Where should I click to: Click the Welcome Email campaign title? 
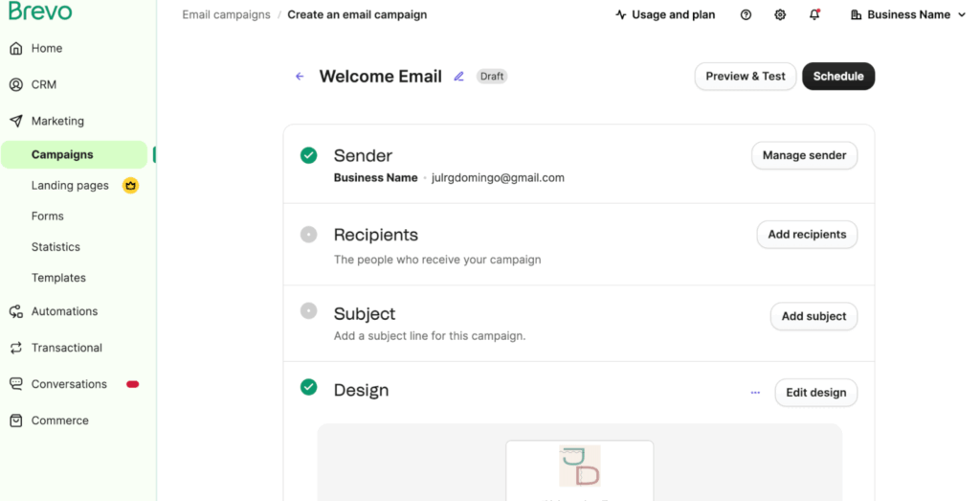click(x=381, y=77)
